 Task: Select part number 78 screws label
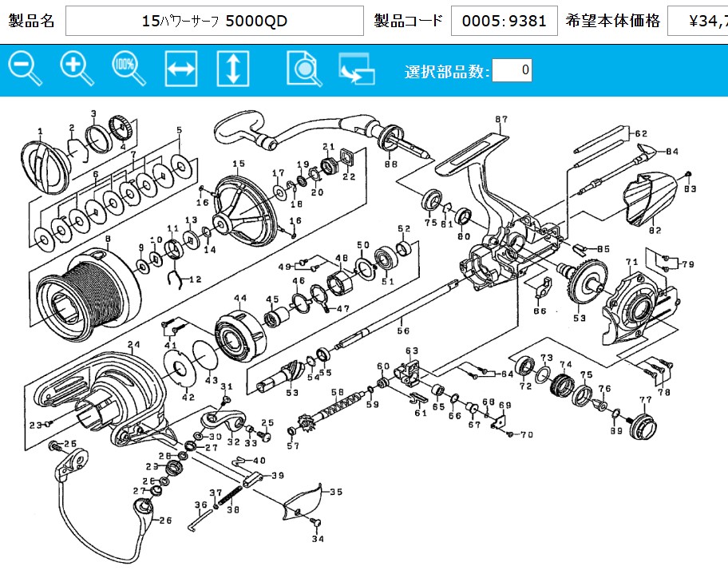[x=664, y=392]
